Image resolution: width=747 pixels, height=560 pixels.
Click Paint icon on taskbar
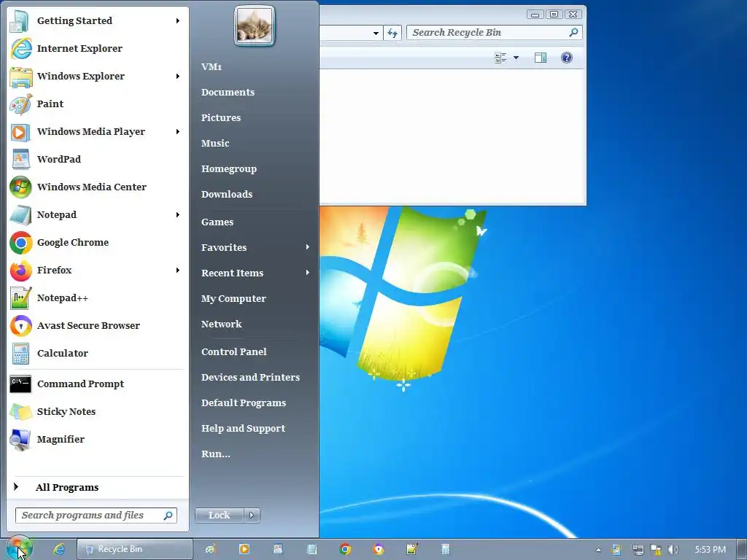[211, 549]
